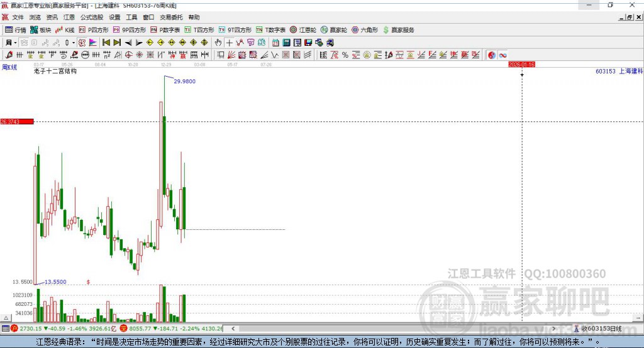Collapse the volume panel triangle button
The height and width of the screenshot is (348, 644).
point(6,318)
